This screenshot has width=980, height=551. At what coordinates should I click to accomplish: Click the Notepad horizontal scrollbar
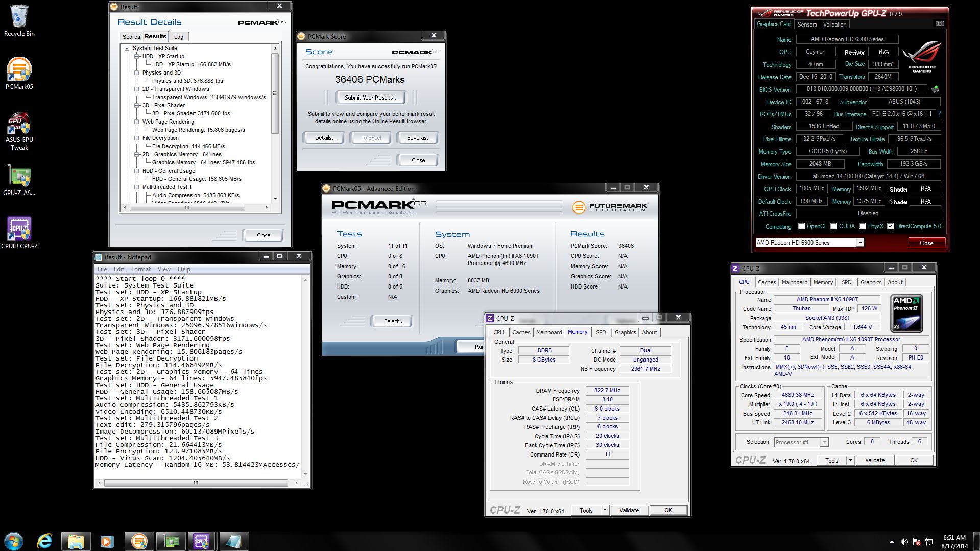(x=196, y=483)
